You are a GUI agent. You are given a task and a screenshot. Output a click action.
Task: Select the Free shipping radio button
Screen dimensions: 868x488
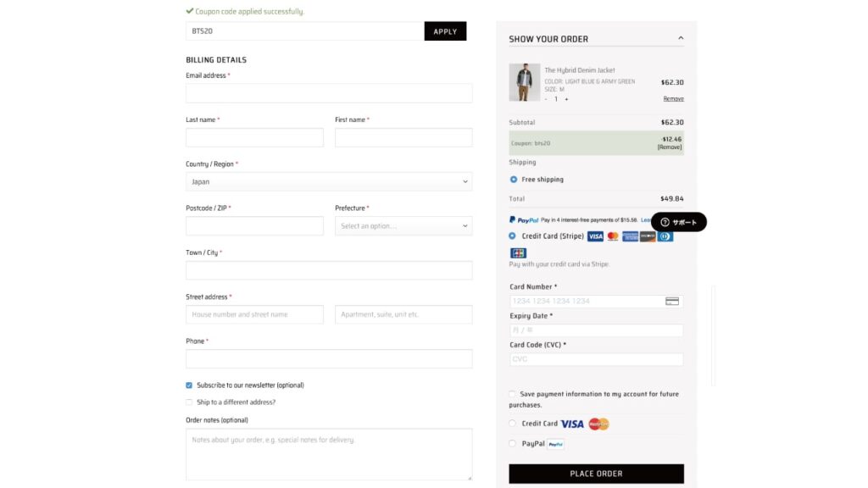pos(514,180)
